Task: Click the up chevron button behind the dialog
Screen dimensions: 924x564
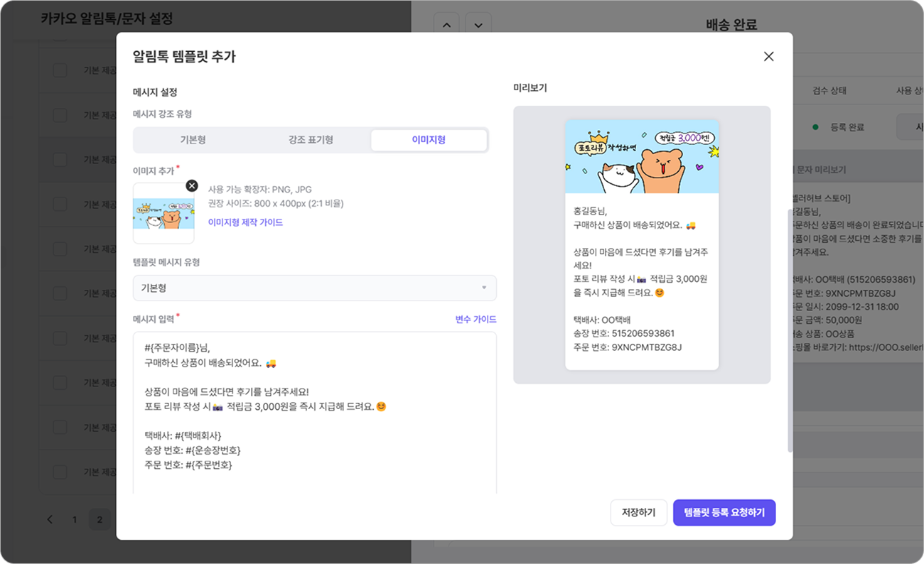Action: (x=446, y=26)
